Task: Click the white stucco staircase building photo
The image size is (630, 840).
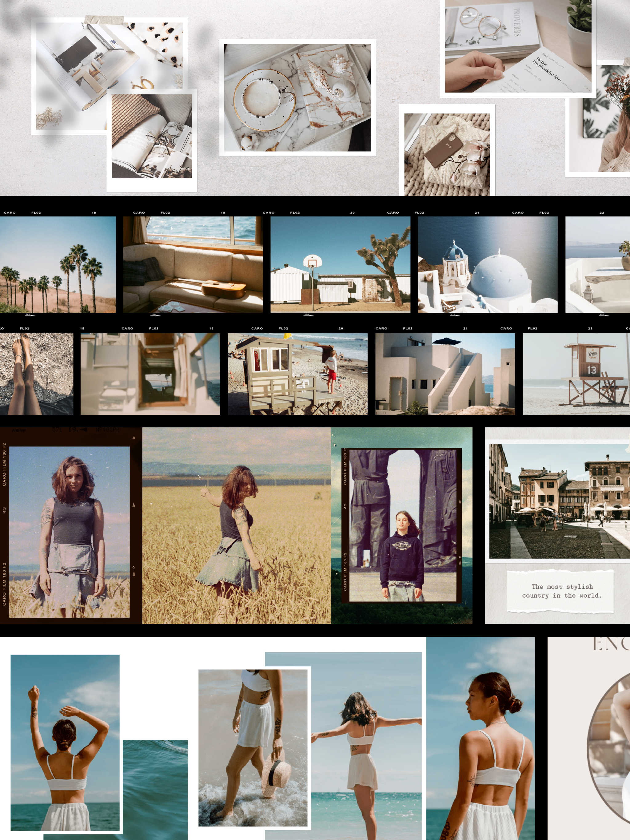Action: point(445,374)
